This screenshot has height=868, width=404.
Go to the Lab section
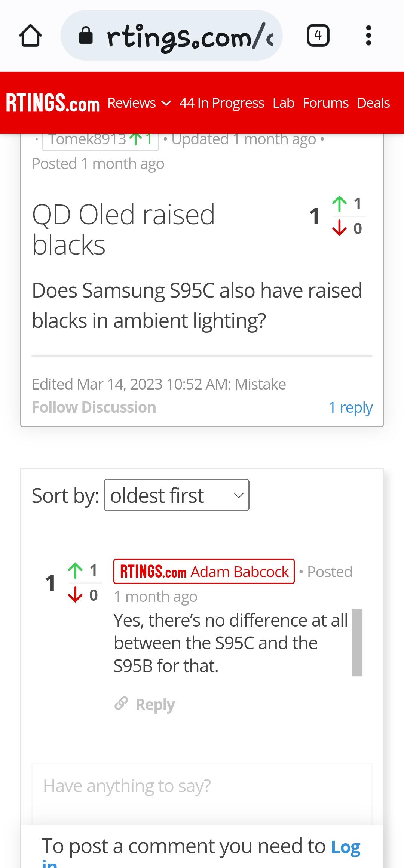point(283,103)
